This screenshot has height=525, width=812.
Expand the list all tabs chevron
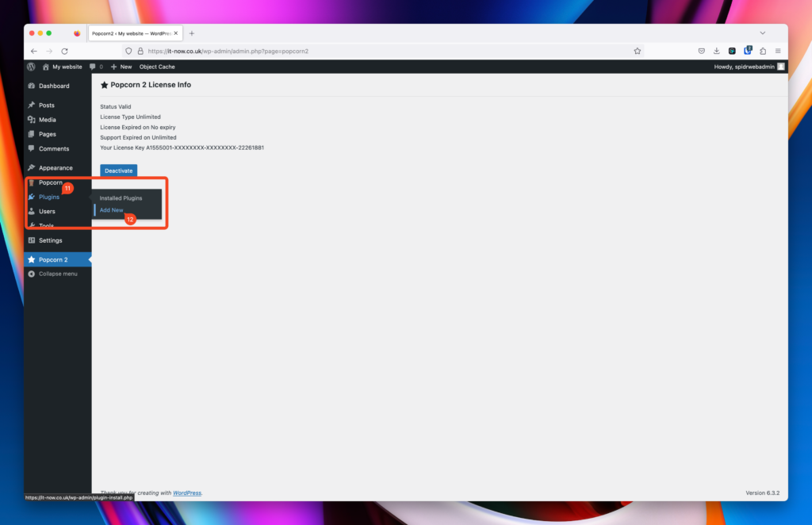762,33
